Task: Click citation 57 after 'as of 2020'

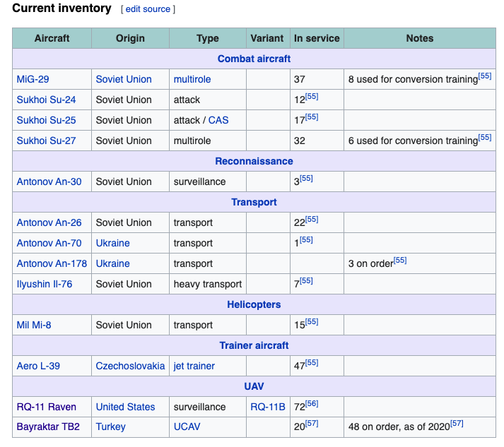Action: coord(457,424)
